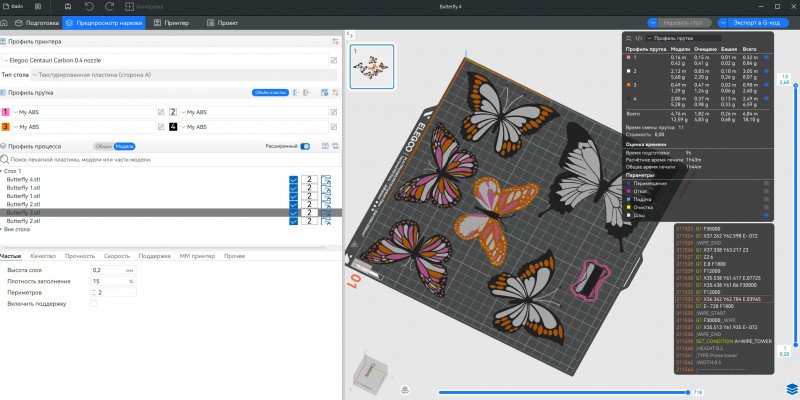
Task: Open the Скорость settings tab
Action: coord(116,256)
